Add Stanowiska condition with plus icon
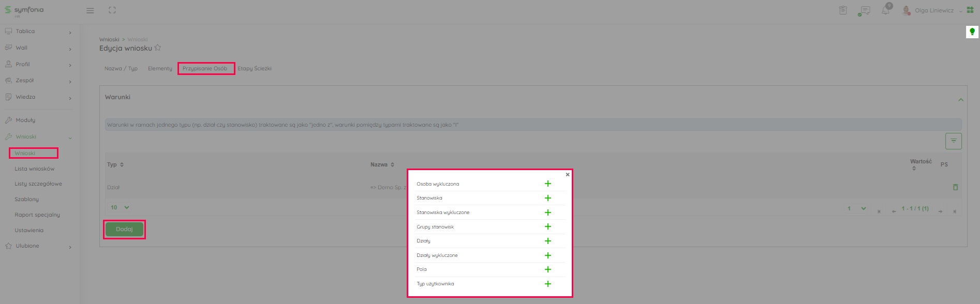The height and width of the screenshot is (304, 980). (x=547, y=198)
